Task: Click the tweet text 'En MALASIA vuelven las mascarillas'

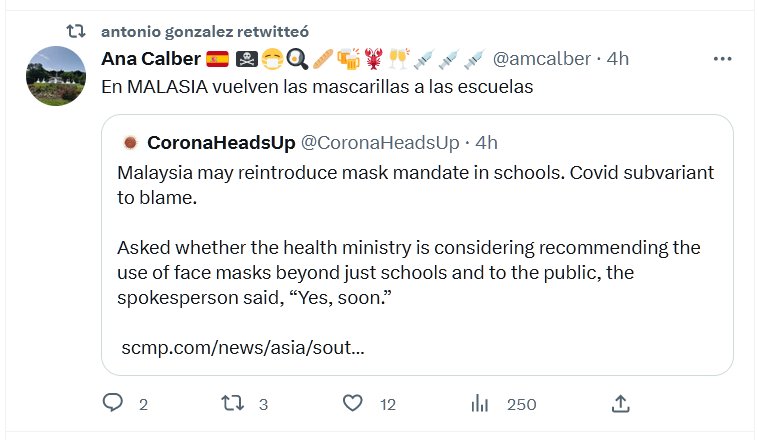Action: (x=317, y=87)
